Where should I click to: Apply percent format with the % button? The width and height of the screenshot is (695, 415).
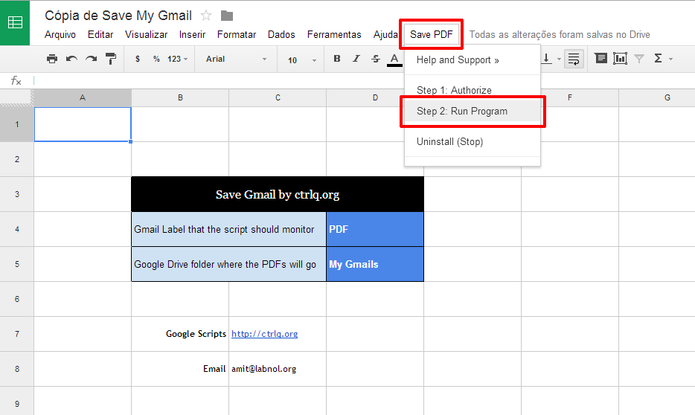click(156, 59)
